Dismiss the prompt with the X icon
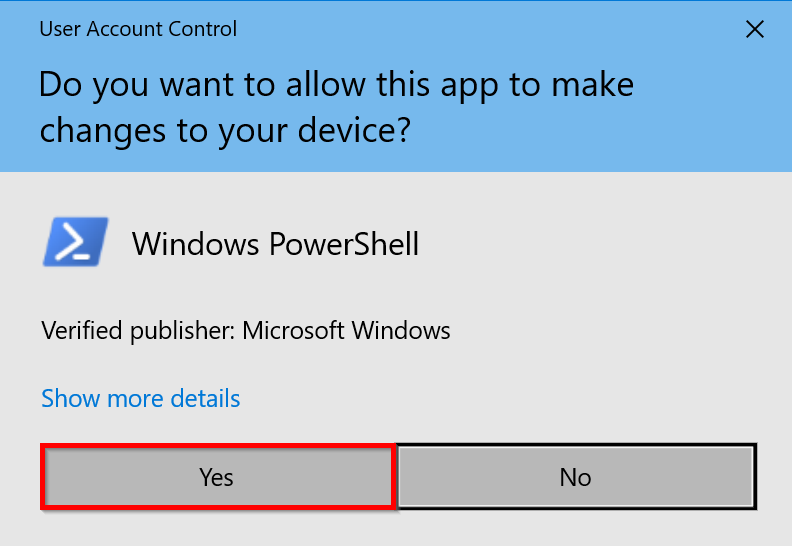Image resolution: width=792 pixels, height=546 pixels. pyautogui.click(x=755, y=29)
